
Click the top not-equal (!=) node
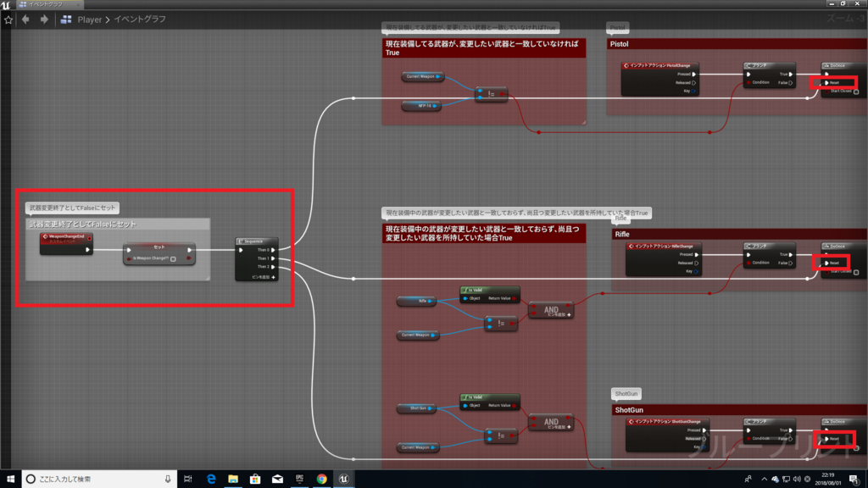click(x=491, y=94)
